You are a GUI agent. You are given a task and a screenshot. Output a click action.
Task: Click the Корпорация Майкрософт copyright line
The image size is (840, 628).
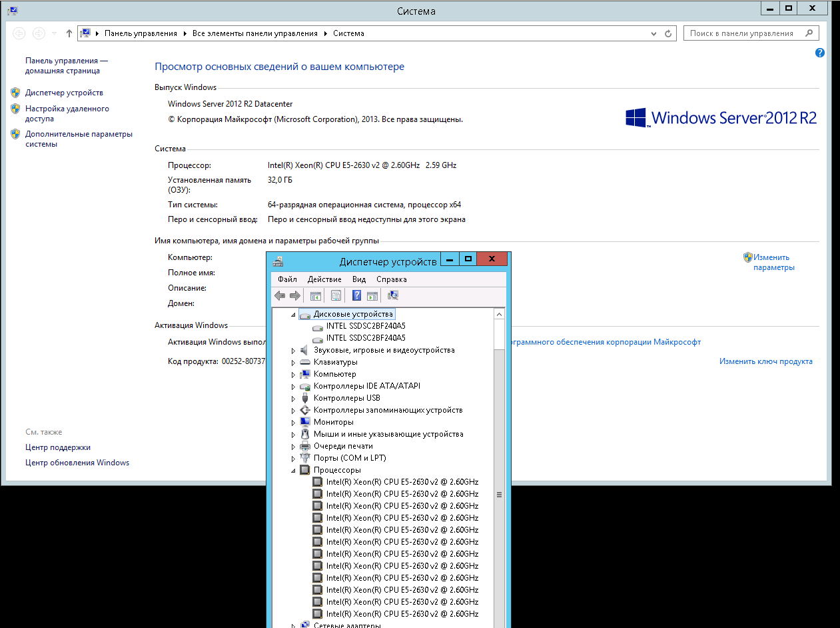click(x=315, y=119)
